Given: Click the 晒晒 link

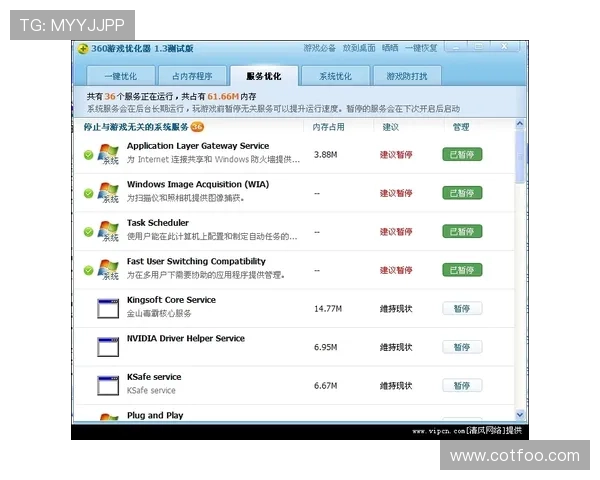Looking at the screenshot, I should click(390, 48).
